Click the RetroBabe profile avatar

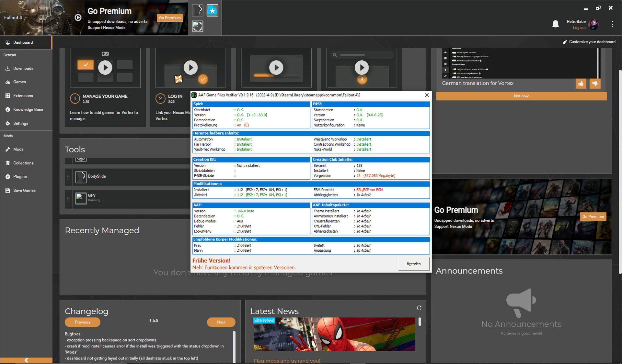(x=593, y=24)
